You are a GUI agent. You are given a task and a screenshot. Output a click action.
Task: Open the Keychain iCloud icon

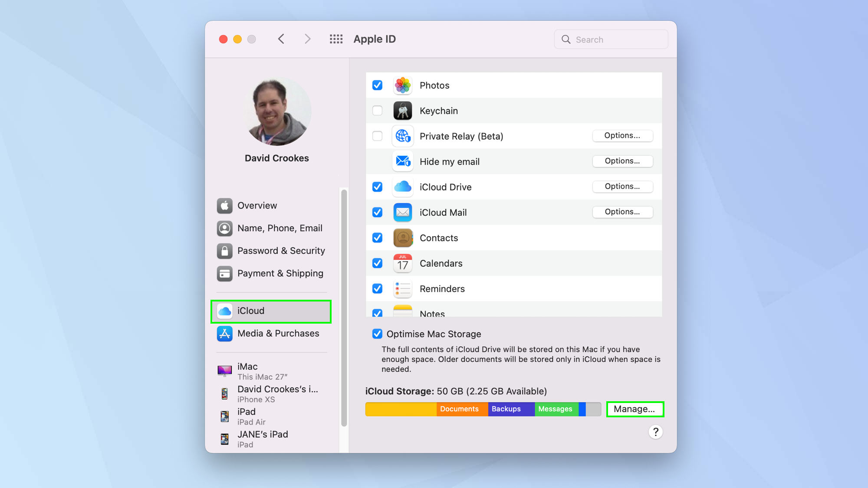[403, 111]
